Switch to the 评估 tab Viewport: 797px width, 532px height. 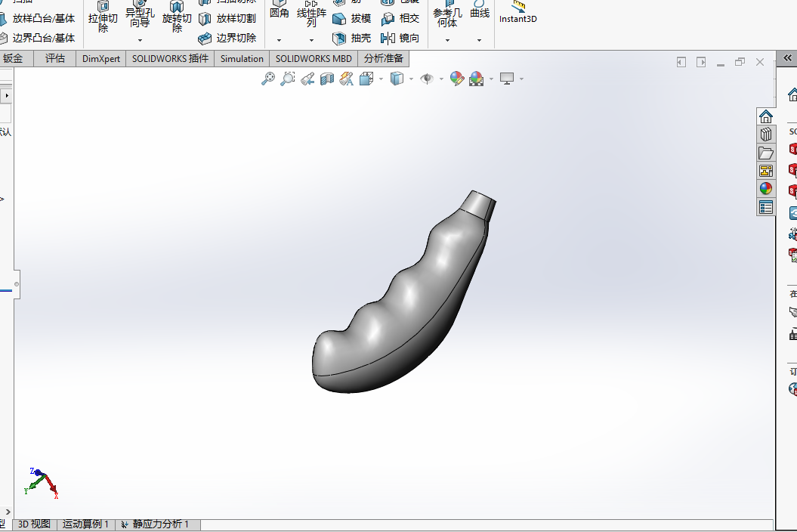click(x=55, y=58)
